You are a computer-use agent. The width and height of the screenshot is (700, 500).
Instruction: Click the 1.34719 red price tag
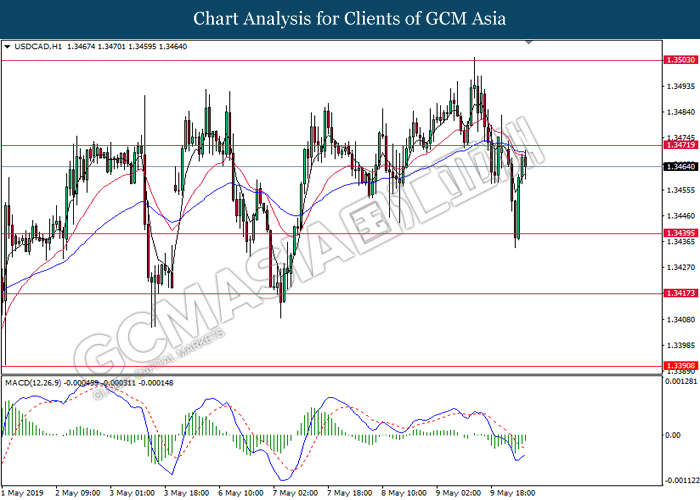pyautogui.click(x=680, y=146)
